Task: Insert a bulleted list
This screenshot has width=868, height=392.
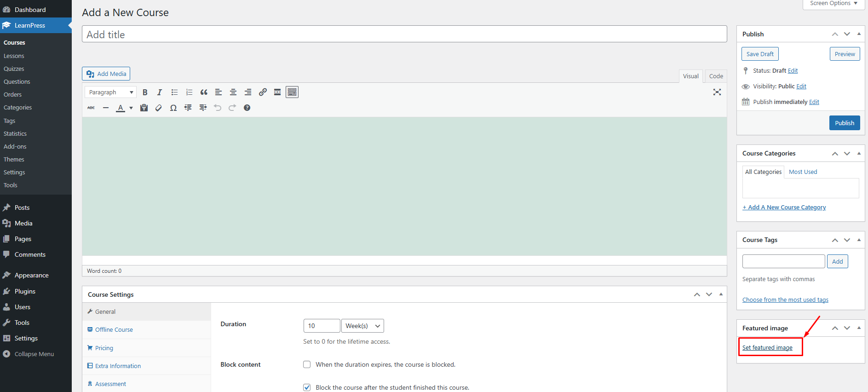Action: tap(174, 92)
